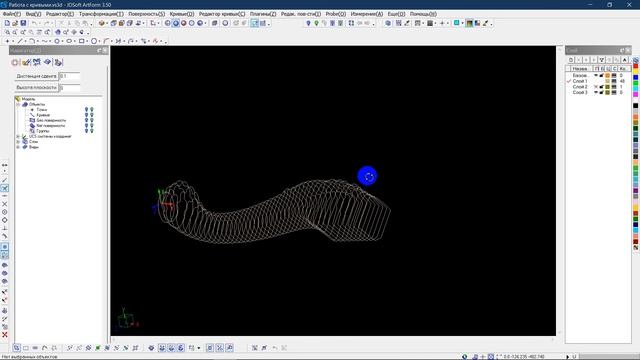Click the Дистанция сдвига button
The width and height of the screenshot is (640, 360).
coord(36,76)
